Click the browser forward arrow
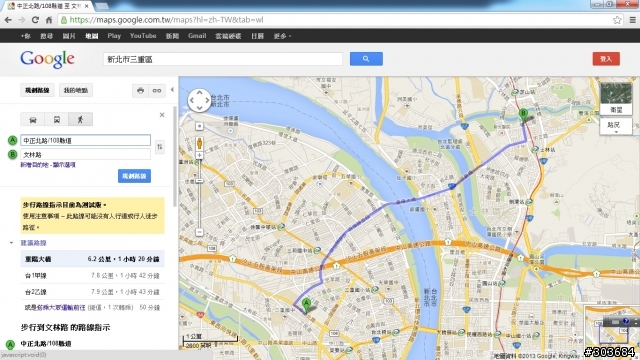Image resolution: width=640 pixels, height=360 pixels. [x=22, y=20]
